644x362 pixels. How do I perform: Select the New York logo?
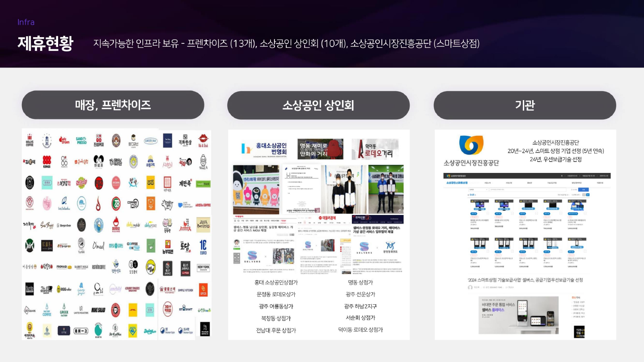[203, 268]
